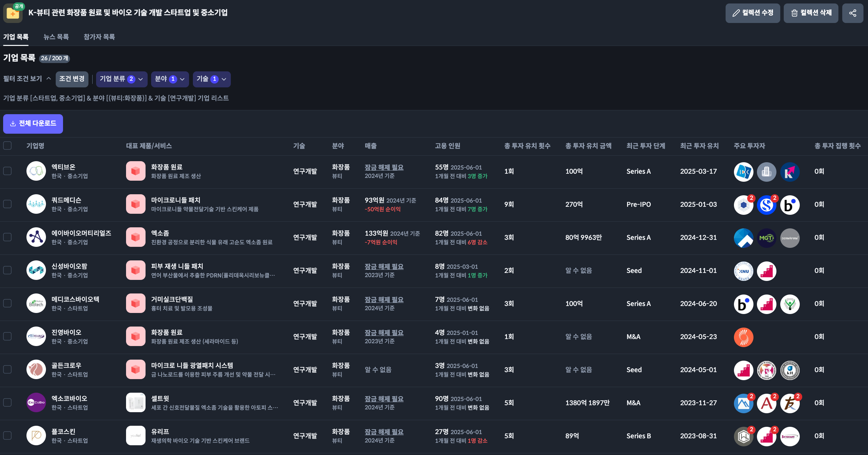Switch to the 뉴스 목록 tab

coord(56,37)
